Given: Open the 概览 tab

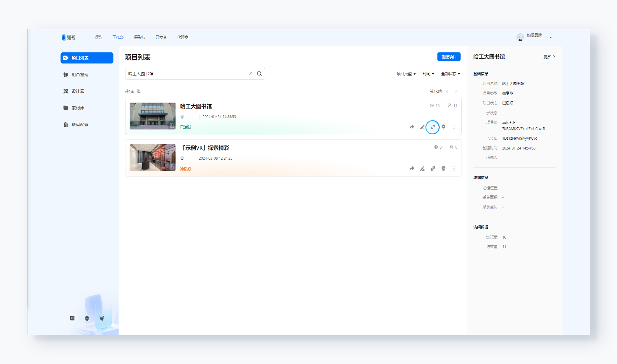Looking at the screenshot, I should (x=98, y=37).
